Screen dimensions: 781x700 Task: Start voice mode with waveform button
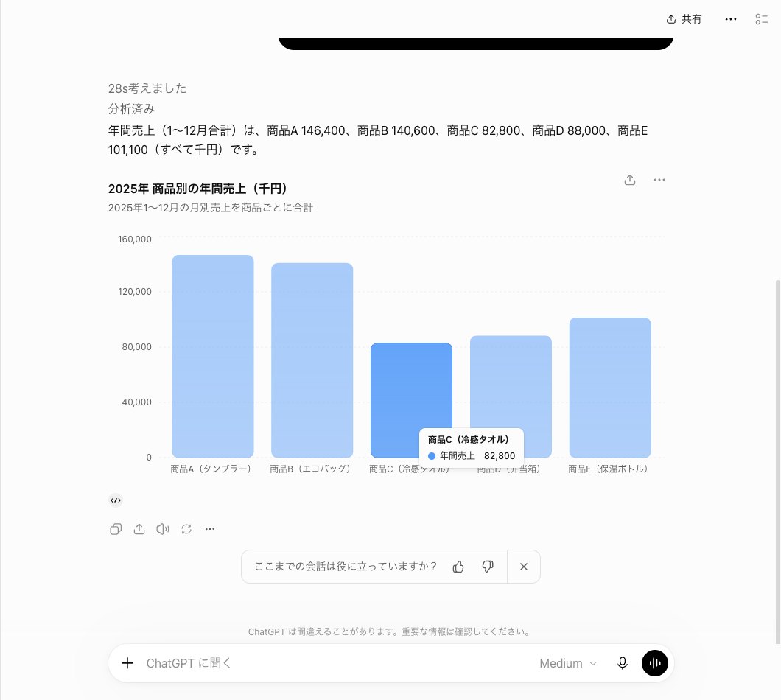654,663
